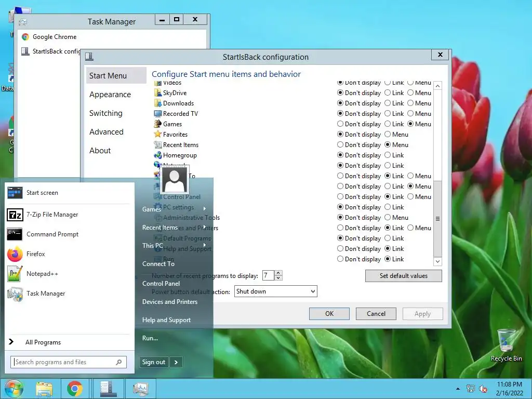
Task: Open Google Chrome from taskbar
Action: 75,389
